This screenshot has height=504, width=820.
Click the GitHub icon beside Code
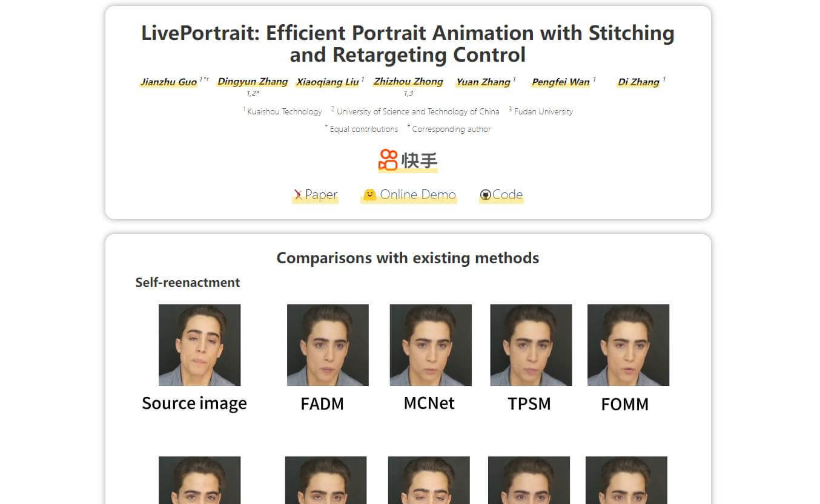pos(485,195)
